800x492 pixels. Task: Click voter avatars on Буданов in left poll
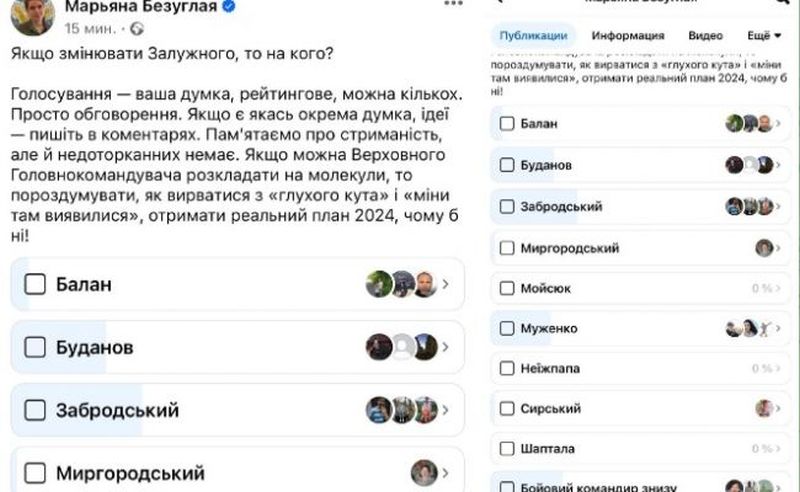(x=401, y=348)
